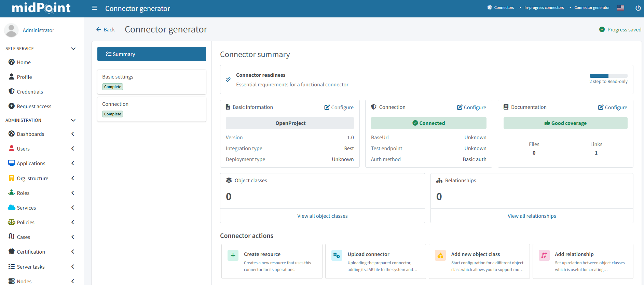The height and width of the screenshot is (285, 644).
Task: Configure Basic information
Action: click(339, 107)
